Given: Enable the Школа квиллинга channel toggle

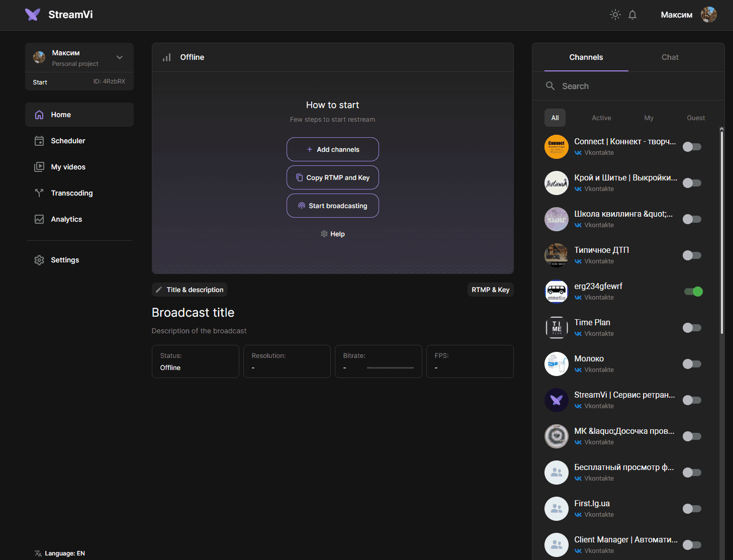Looking at the screenshot, I should tap(692, 219).
